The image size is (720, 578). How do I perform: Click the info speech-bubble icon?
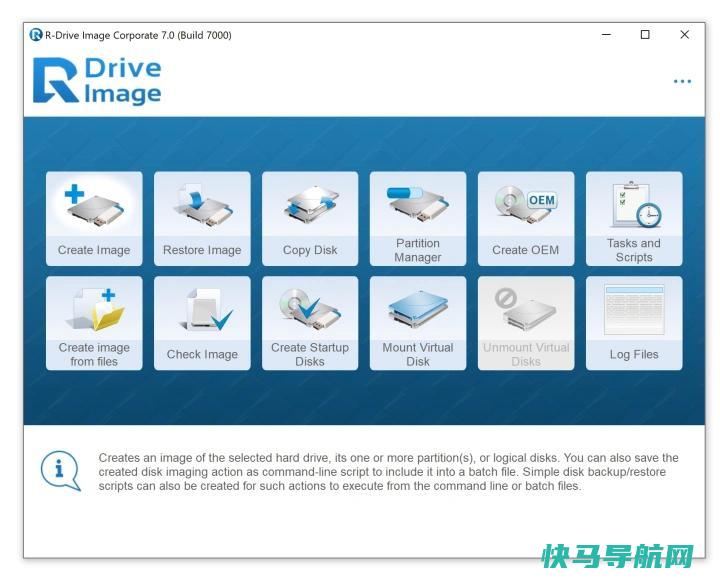(61, 471)
